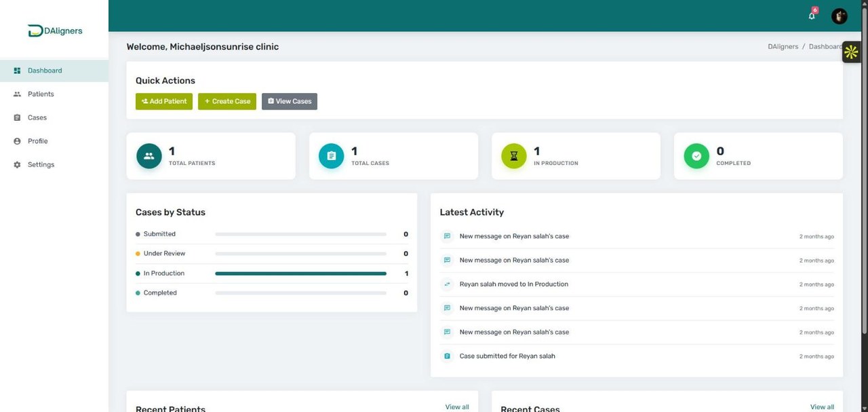
Task: Click the Quick Actions heading
Action: click(x=165, y=81)
